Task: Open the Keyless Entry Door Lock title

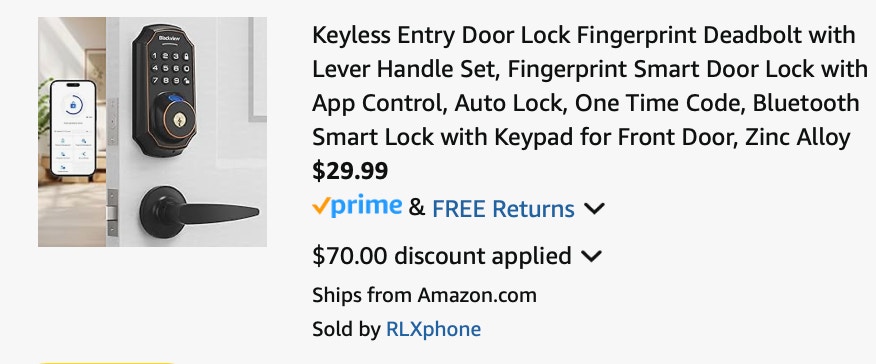Action: pos(590,86)
